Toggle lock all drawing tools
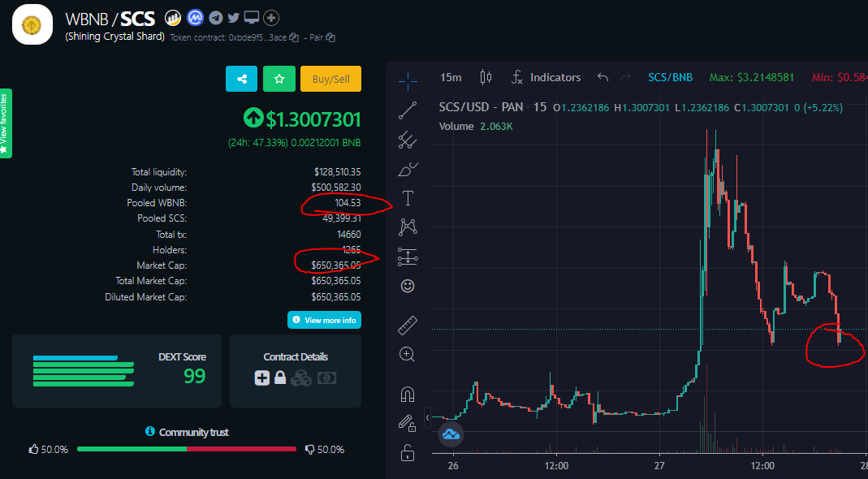Viewport: 868px width, 479px height. tap(408, 453)
